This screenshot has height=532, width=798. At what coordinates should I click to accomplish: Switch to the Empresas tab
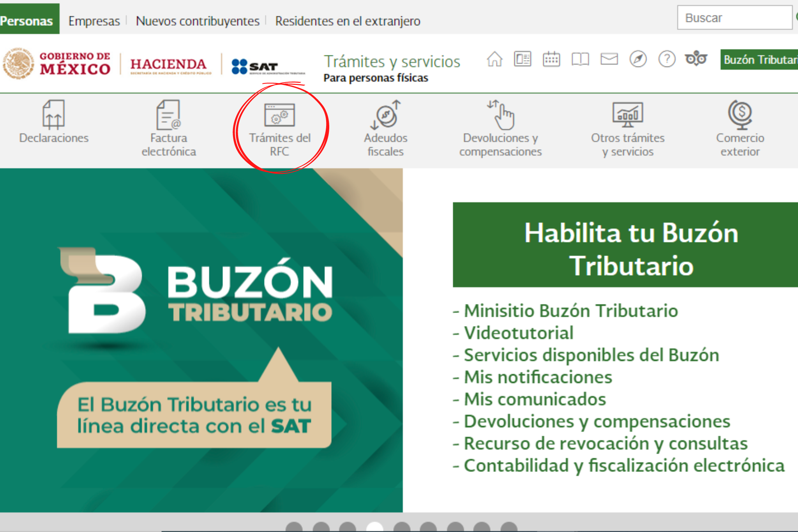pyautogui.click(x=94, y=21)
